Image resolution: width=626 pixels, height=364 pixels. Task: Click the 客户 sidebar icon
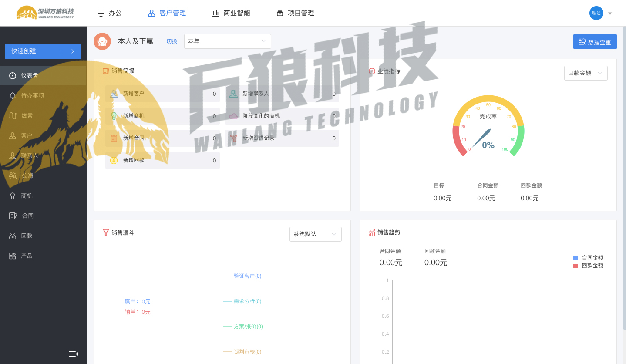pos(13,135)
